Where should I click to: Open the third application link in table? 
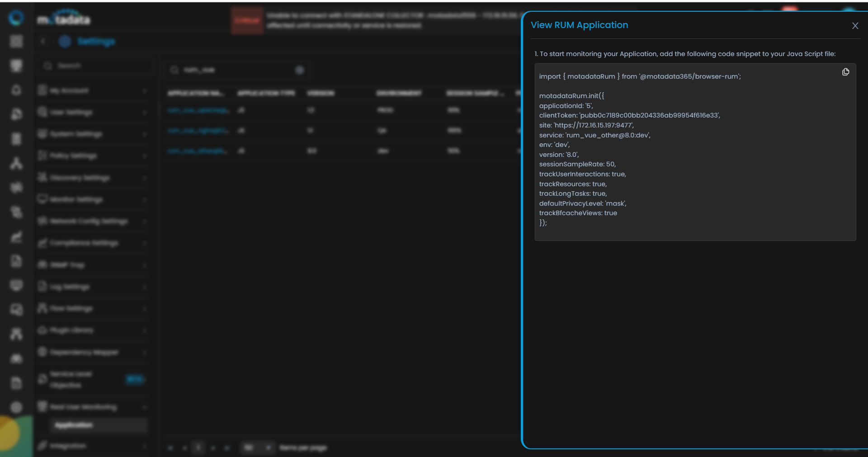pyautogui.click(x=197, y=151)
